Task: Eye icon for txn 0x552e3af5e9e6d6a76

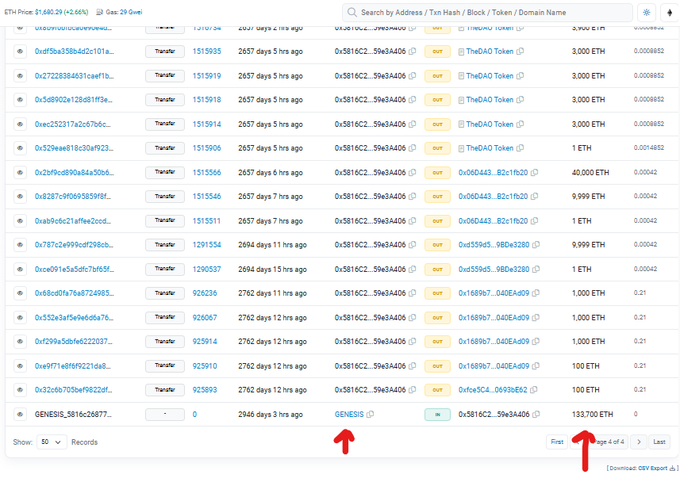Action: point(20,318)
